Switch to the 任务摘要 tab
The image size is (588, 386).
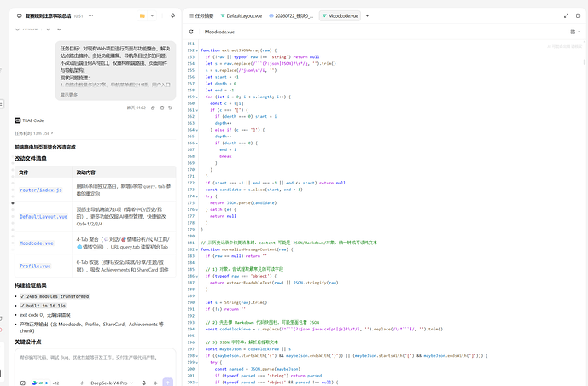click(x=201, y=15)
